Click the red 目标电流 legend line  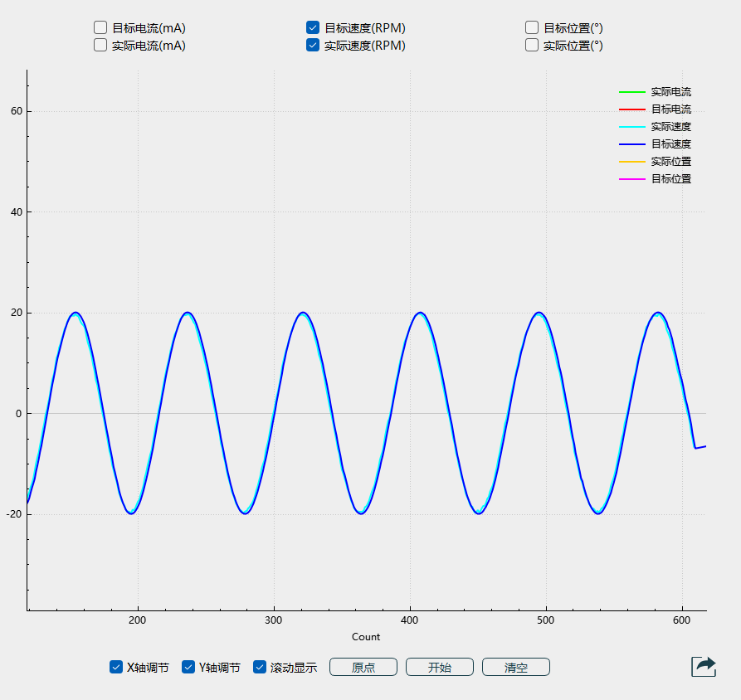[x=631, y=109]
